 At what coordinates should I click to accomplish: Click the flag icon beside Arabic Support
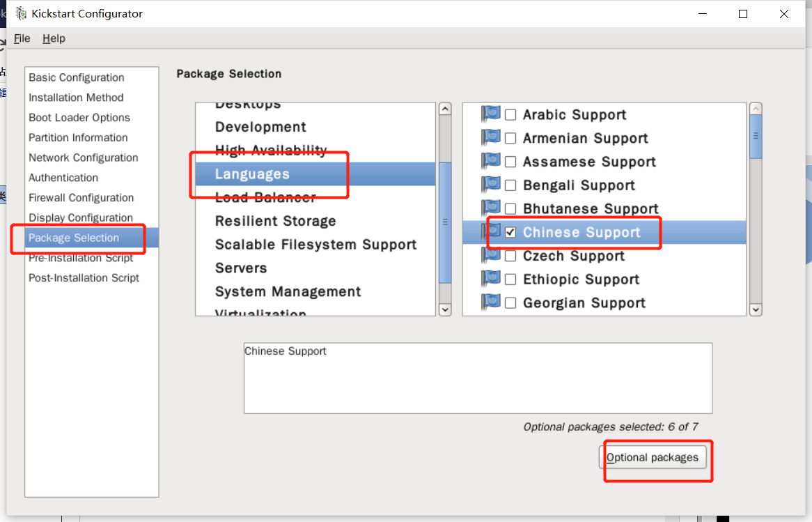491,114
